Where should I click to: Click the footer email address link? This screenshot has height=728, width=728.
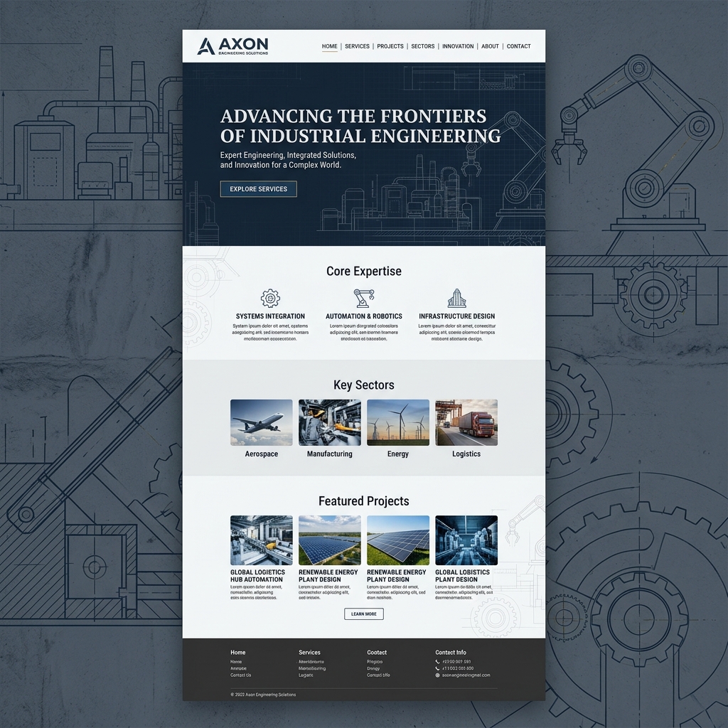[x=466, y=675]
